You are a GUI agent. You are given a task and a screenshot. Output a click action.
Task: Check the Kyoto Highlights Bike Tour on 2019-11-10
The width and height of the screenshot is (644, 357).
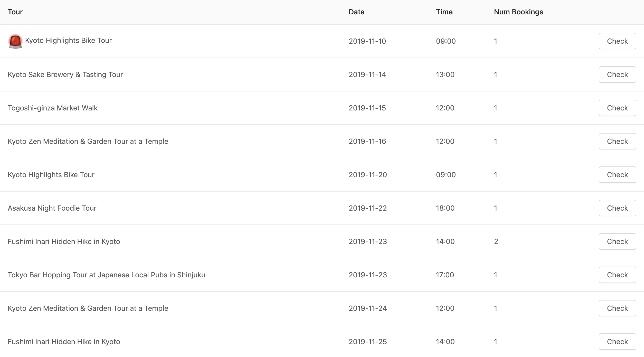click(617, 41)
